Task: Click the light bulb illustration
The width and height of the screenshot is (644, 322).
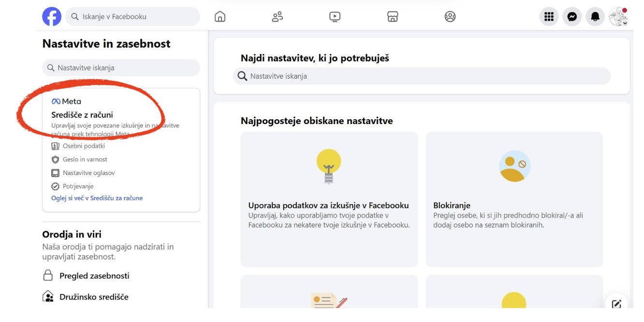Action: (x=329, y=167)
